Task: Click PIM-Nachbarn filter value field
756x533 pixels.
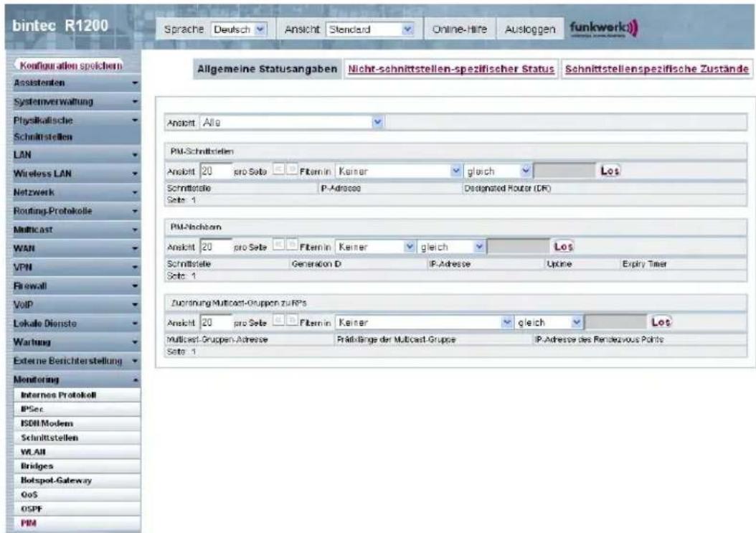Action: click(519, 247)
